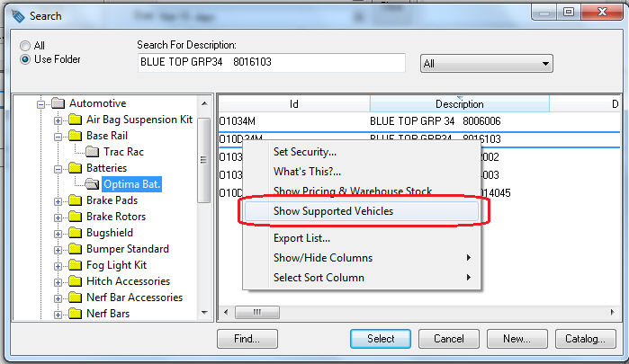Click the Automotive folder icon
Screen dimensions: 629x364
[58, 103]
